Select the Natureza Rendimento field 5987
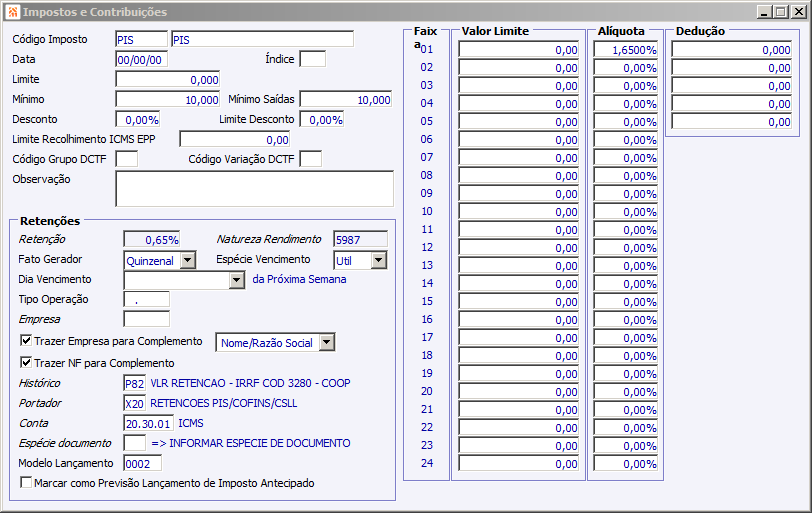812x513 pixels. pyautogui.click(x=360, y=239)
